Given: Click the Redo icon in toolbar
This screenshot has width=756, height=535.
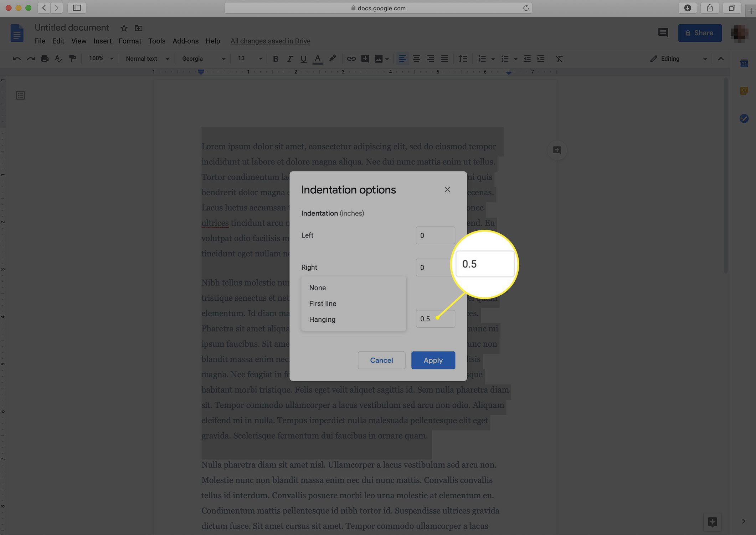Looking at the screenshot, I should [x=31, y=59].
